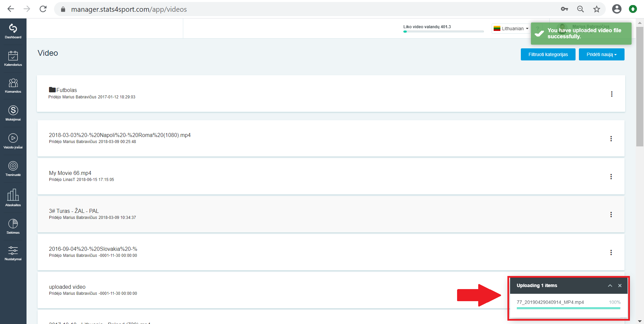Select Vaizdo įrašai video icon
Viewport: 644px width, 324px height.
(13, 141)
